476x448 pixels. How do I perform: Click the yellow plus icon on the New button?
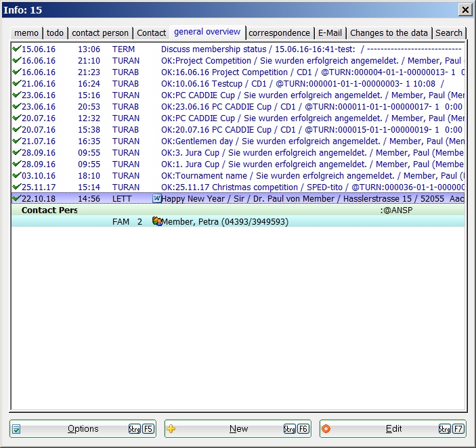pos(171,429)
